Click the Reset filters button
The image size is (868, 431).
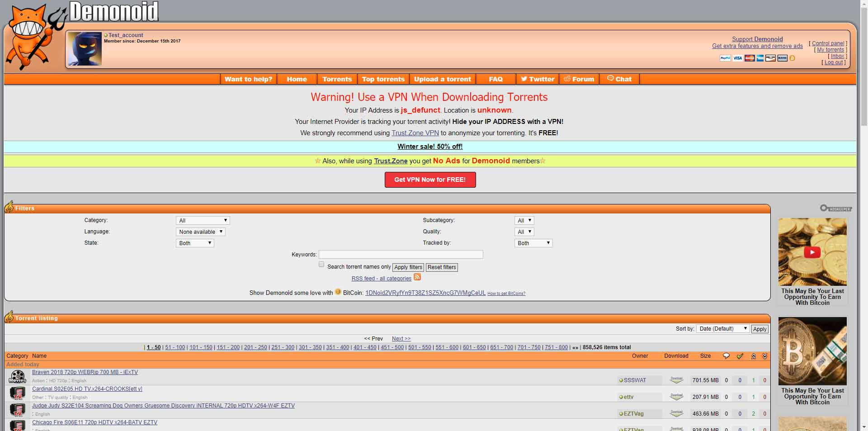click(x=442, y=267)
